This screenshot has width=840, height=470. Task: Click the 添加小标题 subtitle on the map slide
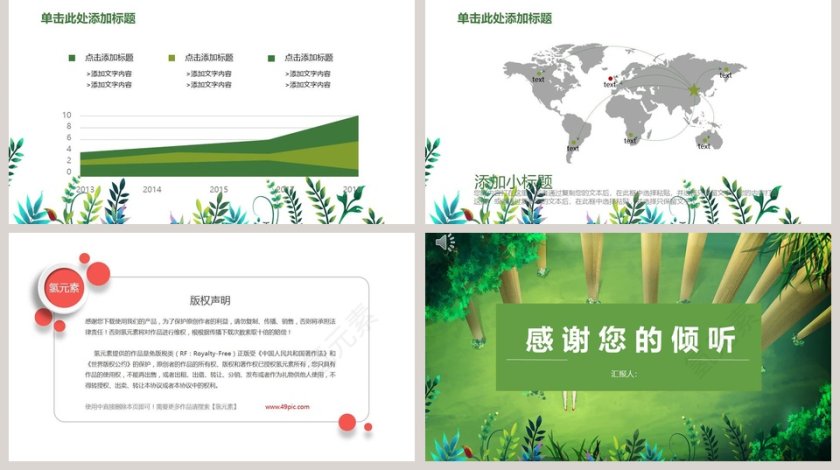[x=513, y=181]
